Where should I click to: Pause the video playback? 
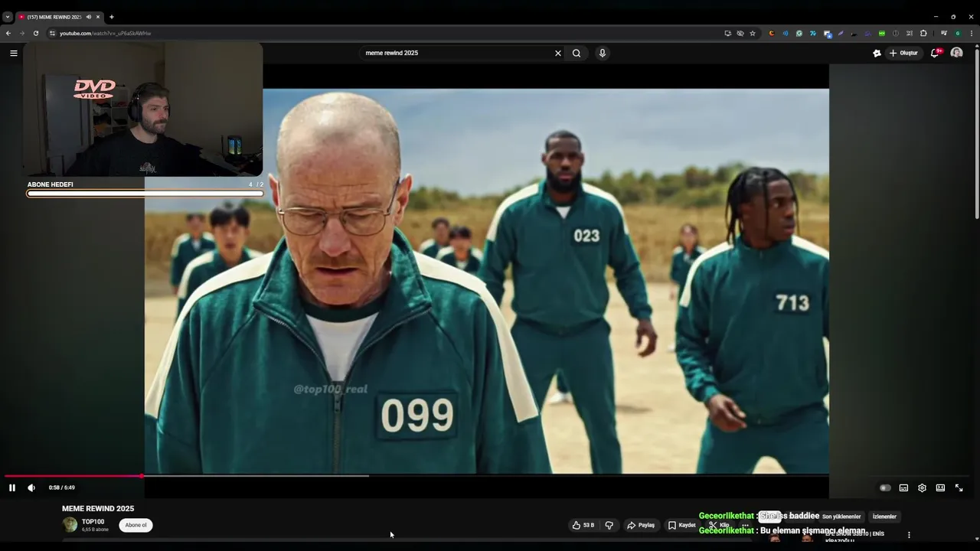coord(12,487)
